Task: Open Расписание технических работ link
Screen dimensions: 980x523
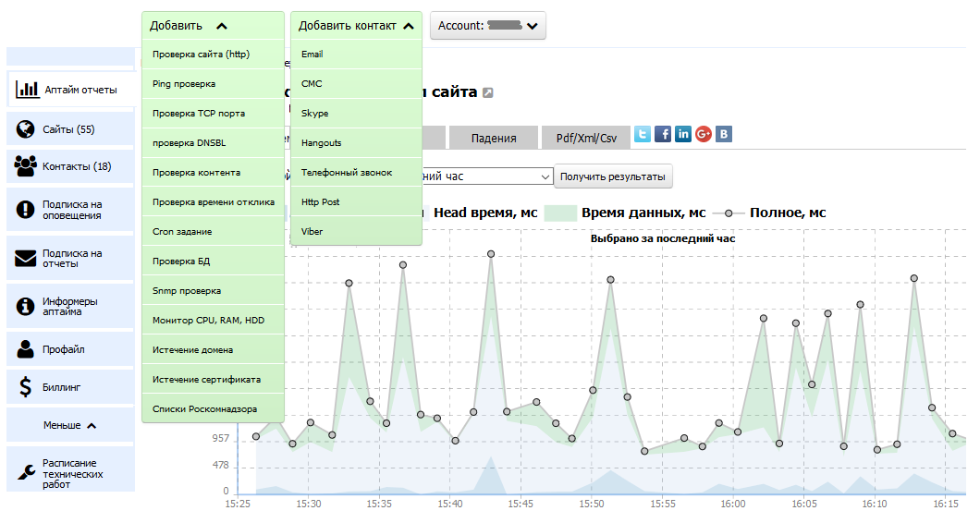Action: point(72,474)
